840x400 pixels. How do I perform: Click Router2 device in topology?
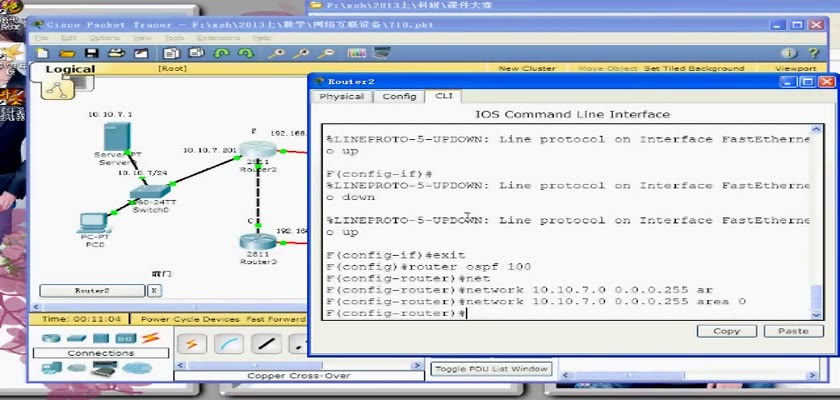click(x=258, y=149)
